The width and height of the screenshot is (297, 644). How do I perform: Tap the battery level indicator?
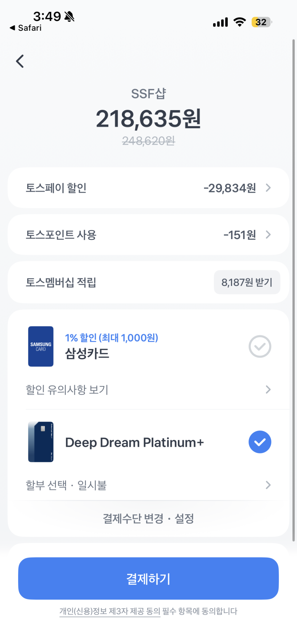coord(261,22)
